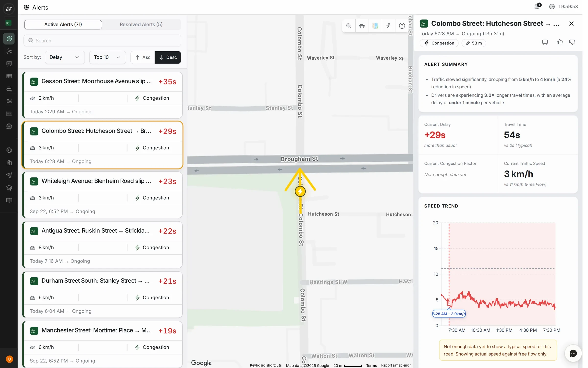Switch to Active Alerts (71) tab

(x=63, y=25)
